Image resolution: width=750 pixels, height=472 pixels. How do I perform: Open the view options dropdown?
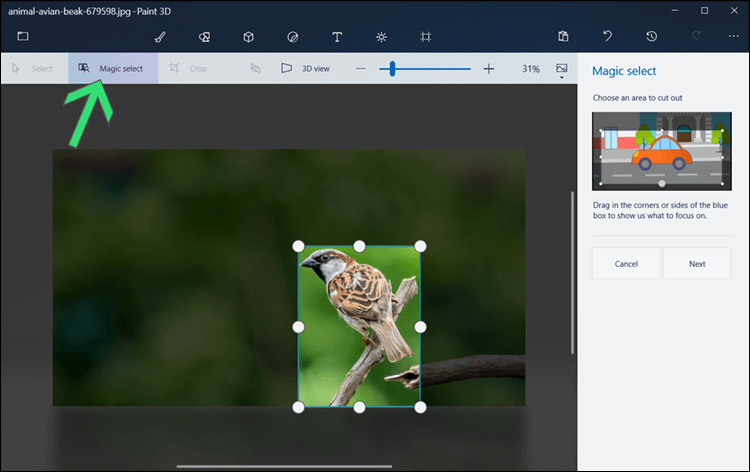coord(562,70)
